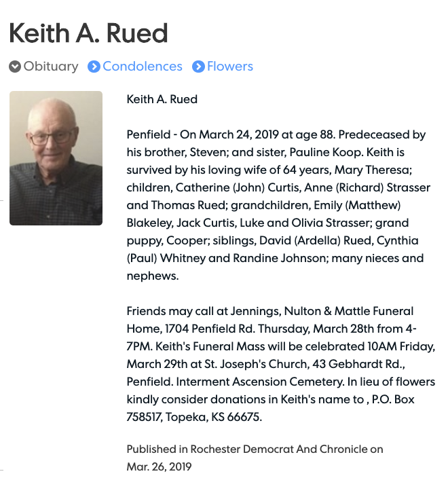448x478 pixels.
Task: Click the down-chevron icon beside Obituary
Action: (15, 67)
